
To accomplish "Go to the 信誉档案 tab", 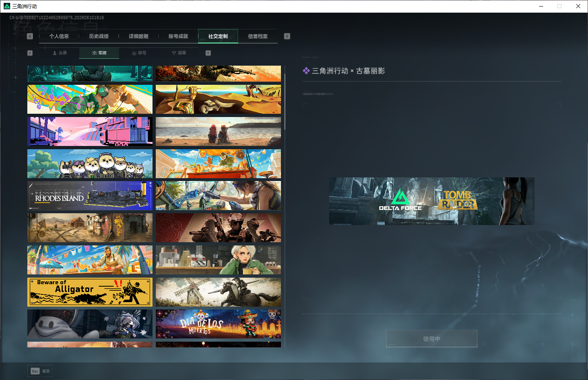I will (x=258, y=36).
